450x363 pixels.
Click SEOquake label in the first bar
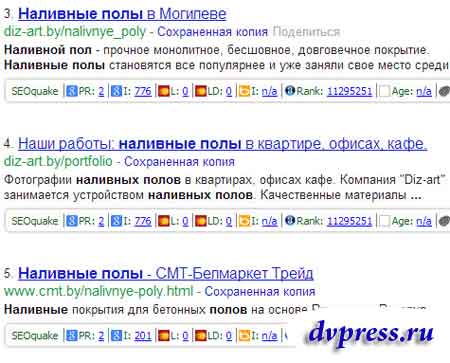tap(35, 91)
